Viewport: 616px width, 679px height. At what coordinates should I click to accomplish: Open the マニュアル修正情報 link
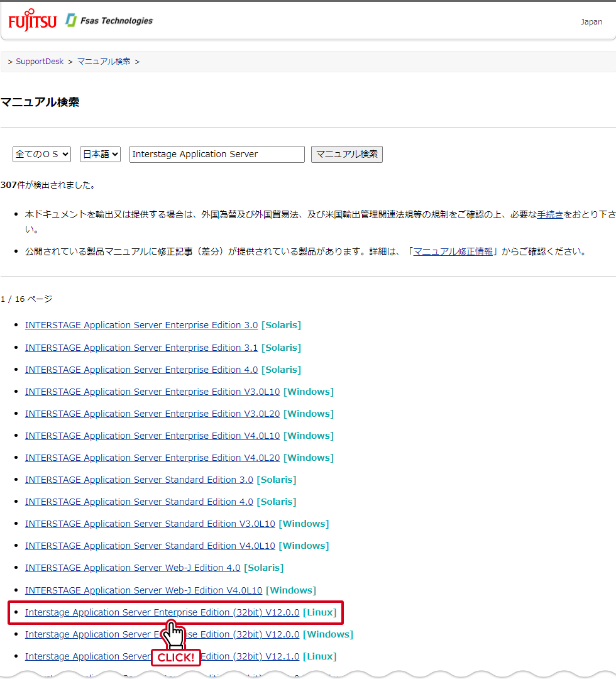[x=453, y=251]
